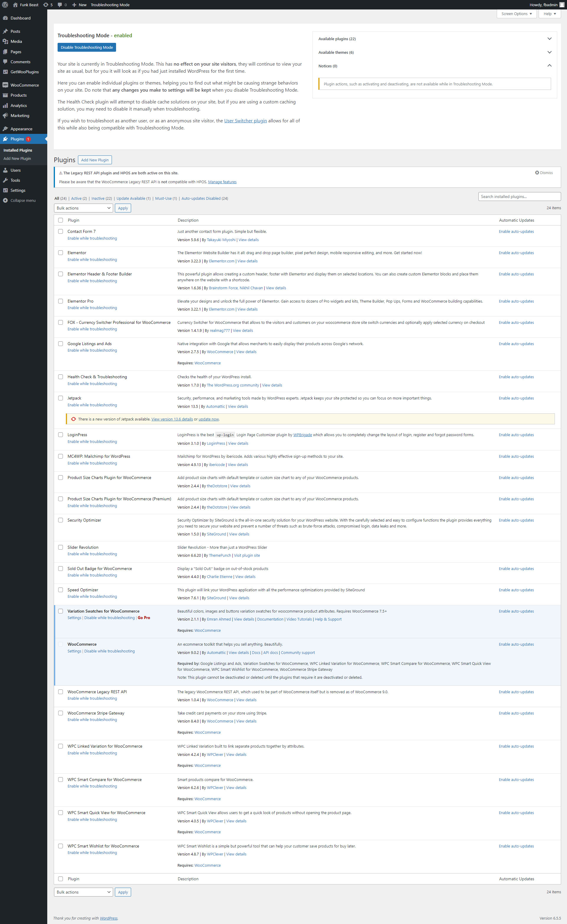This screenshot has height=924, width=567.
Task: Check the LoginPress checkbox
Action: point(60,435)
